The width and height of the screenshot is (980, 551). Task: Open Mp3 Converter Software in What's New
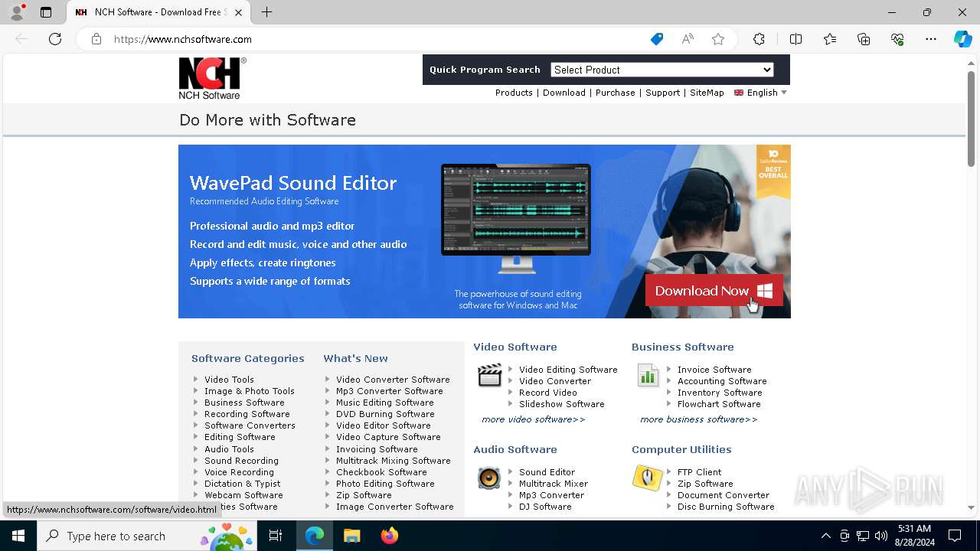click(389, 391)
